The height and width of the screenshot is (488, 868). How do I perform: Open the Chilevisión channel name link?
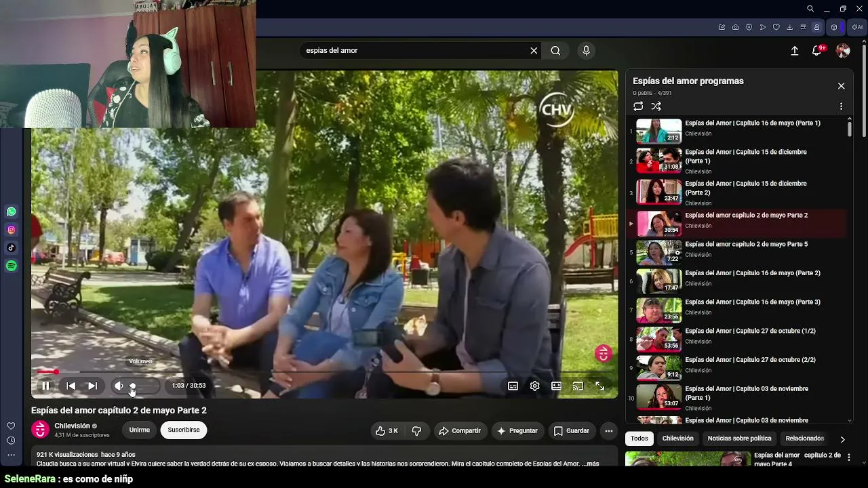click(73, 426)
